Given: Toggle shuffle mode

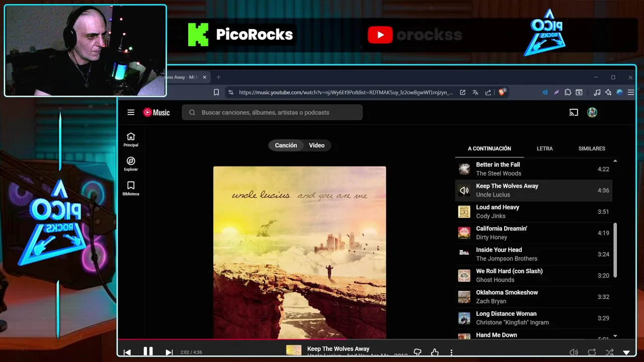Looking at the screenshot, I should [x=609, y=352].
